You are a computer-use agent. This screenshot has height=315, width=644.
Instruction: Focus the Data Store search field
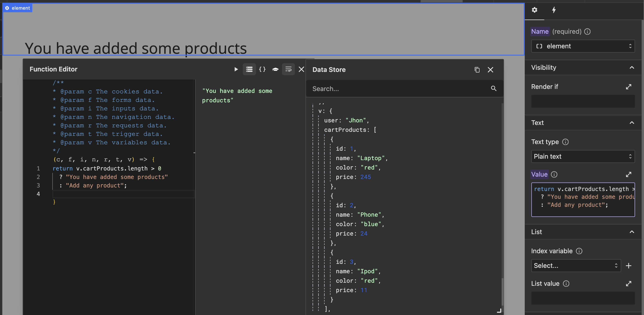pos(400,89)
